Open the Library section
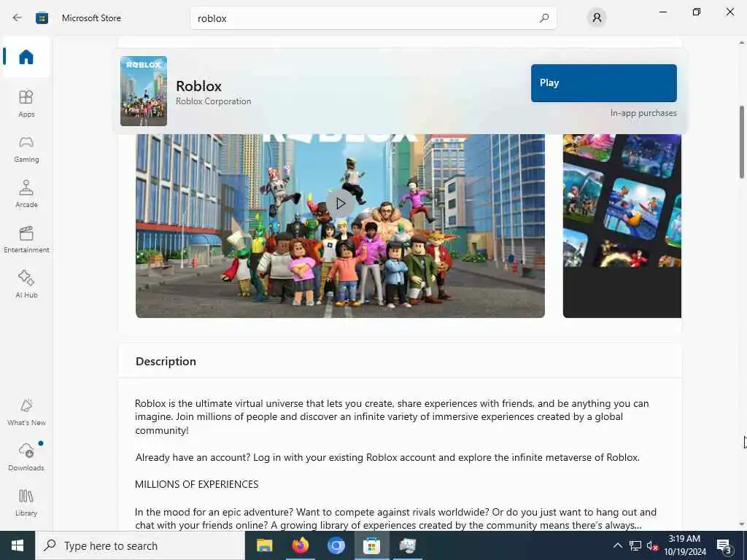Viewport: 747px width, 560px height. (26, 502)
